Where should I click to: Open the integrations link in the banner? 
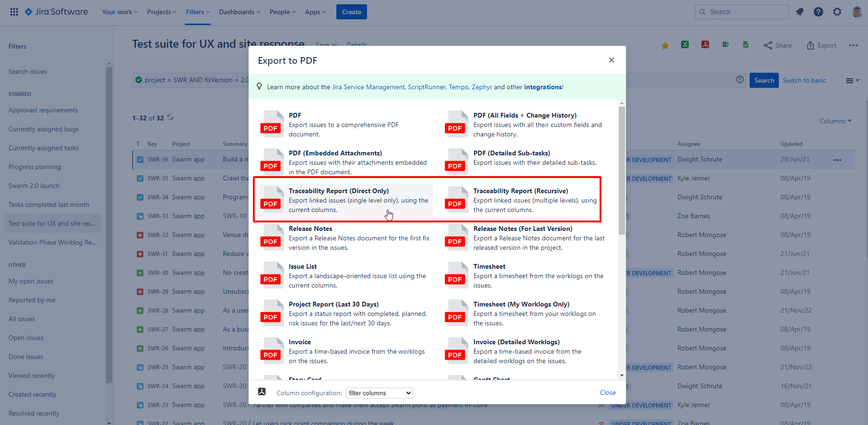(542, 87)
